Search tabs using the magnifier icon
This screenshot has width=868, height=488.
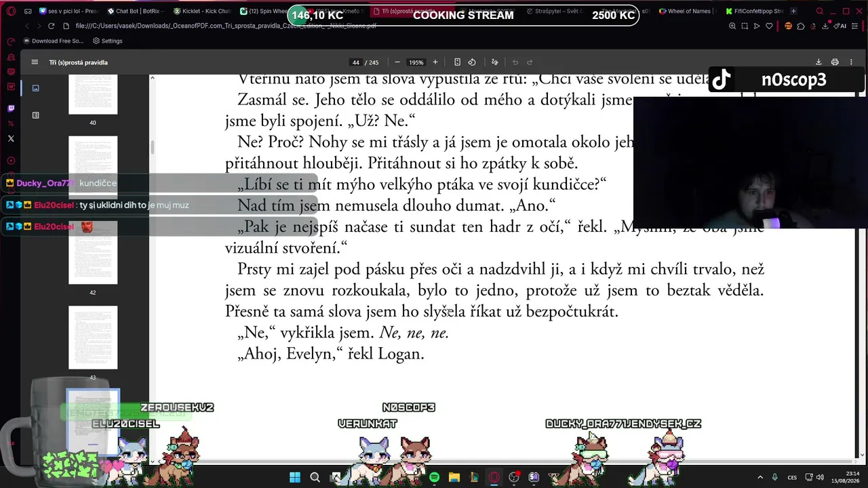pos(819,11)
